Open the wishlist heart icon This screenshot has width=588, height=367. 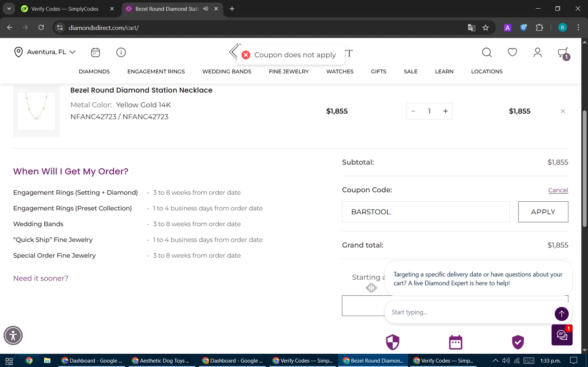point(512,52)
